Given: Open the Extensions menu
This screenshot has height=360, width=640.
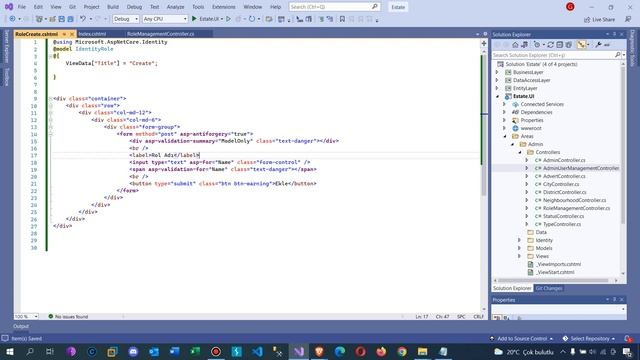Looking at the screenshot, I should 224,7.
